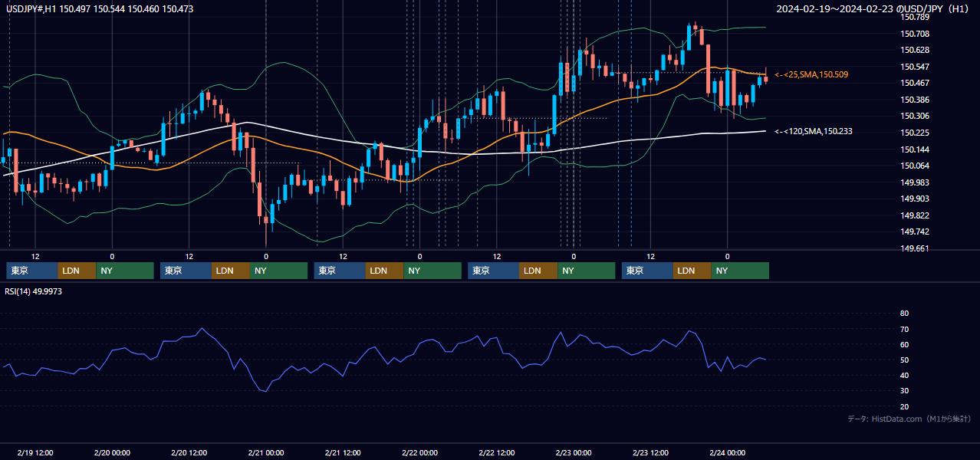Click price axis value 150.144

click(915, 149)
